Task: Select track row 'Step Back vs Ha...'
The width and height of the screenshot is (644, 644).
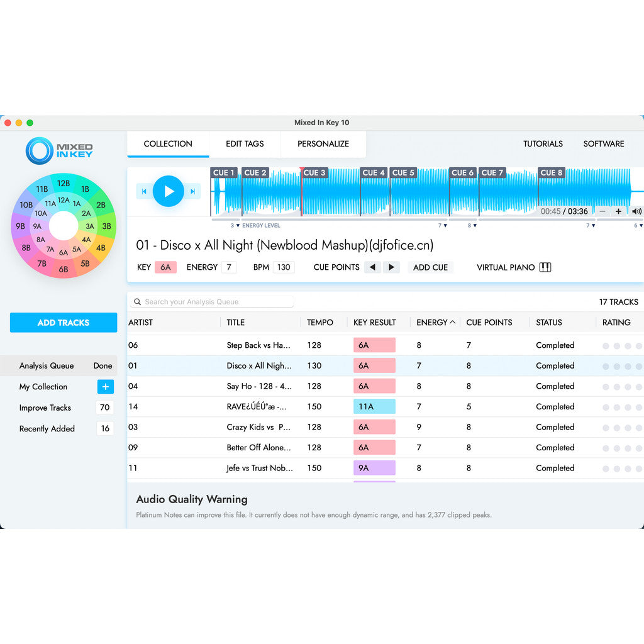Action: coord(386,345)
